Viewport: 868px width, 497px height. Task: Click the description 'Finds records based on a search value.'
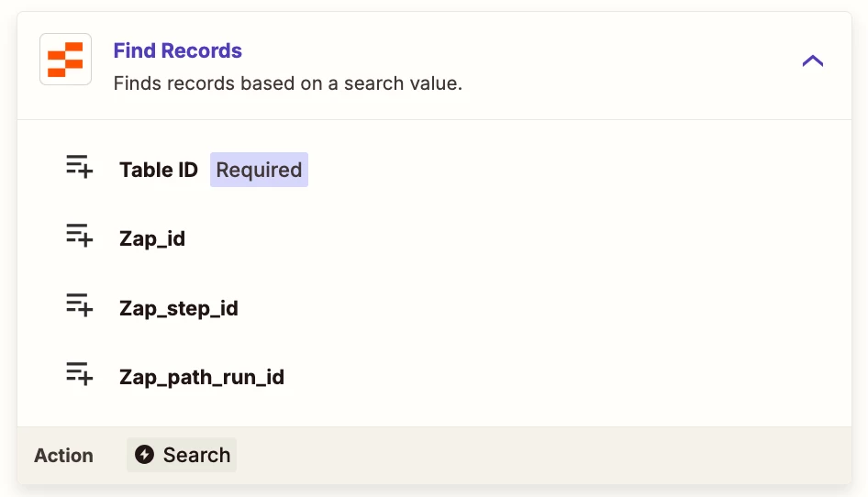[x=288, y=83]
